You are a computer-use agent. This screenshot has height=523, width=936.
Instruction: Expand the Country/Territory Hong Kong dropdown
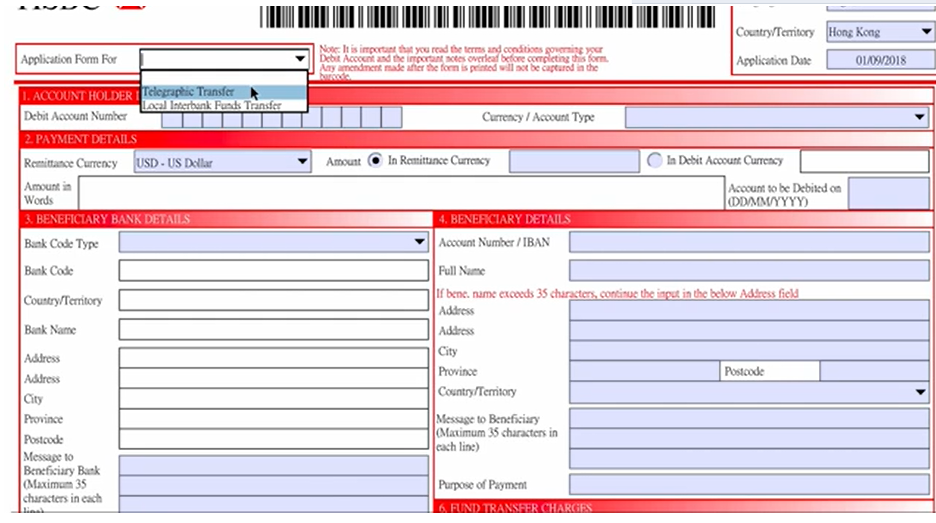pos(922,32)
